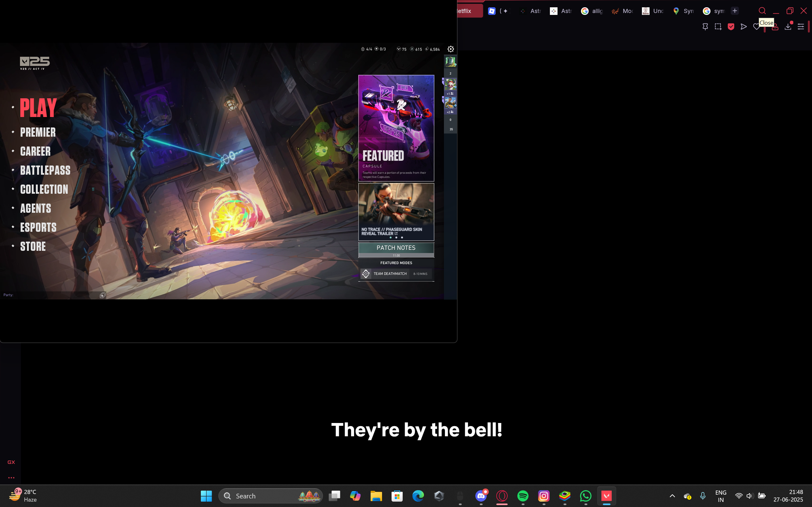The height and width of the screenshot is (507, 812).
Task: Click the PATCH NOTES button
Action: [x=396, y=248]
